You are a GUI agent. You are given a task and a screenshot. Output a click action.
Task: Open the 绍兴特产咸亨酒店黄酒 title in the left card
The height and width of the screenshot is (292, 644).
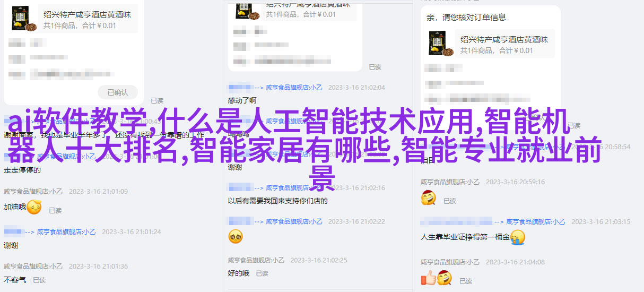[x=87, y=14]
